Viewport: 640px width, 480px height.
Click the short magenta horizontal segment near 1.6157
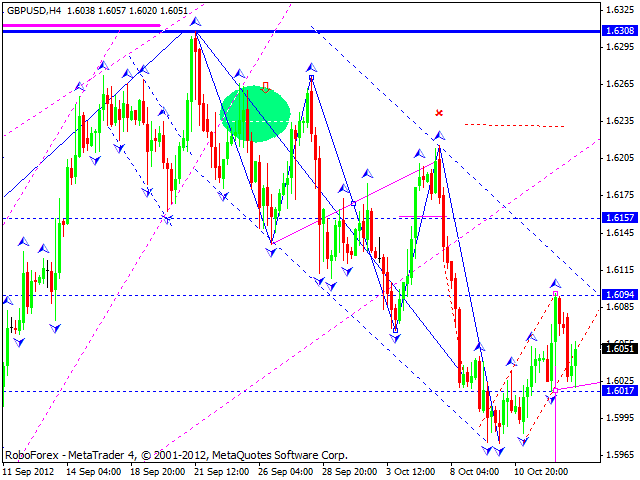[x=421, y=216]
